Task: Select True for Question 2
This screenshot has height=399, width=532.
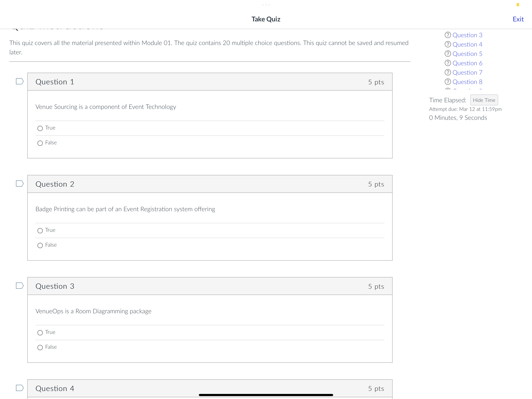Action: pyautogui.click(x=40, y=230)
